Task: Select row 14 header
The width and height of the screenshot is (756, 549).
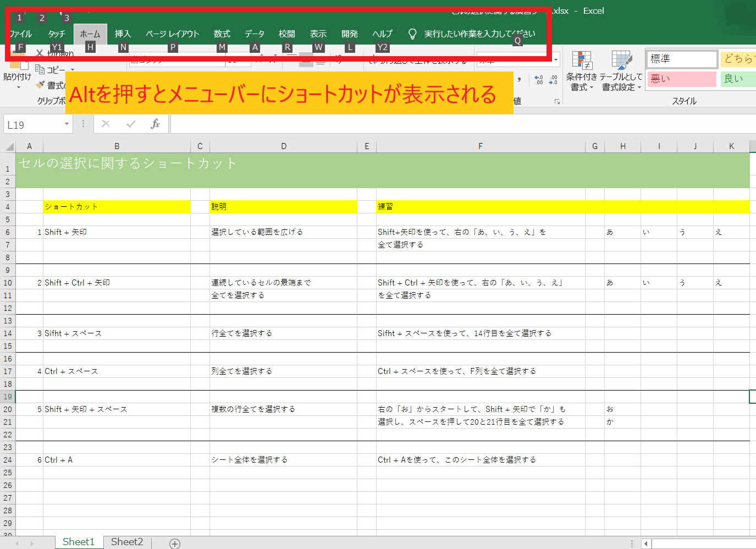Action: click(x=8, y=333)
